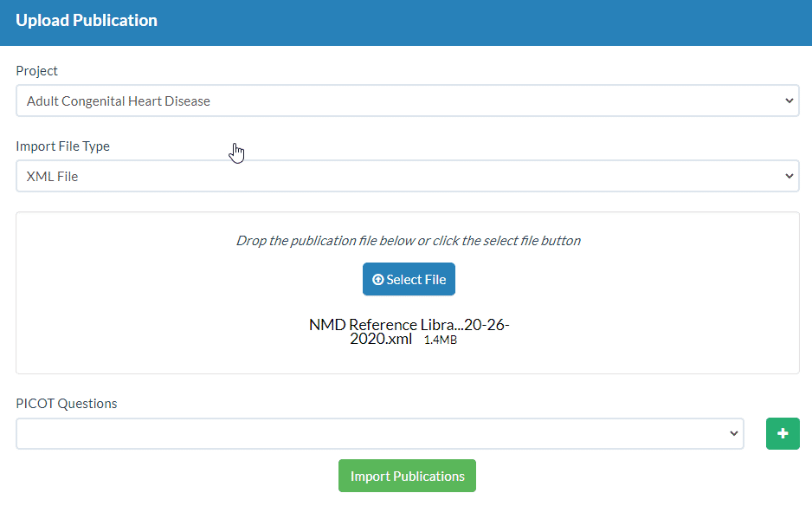Screen dimensions: 812x506
Task: Click the Import File Type label
Action: pyautogui.click(x=63, y=146)
